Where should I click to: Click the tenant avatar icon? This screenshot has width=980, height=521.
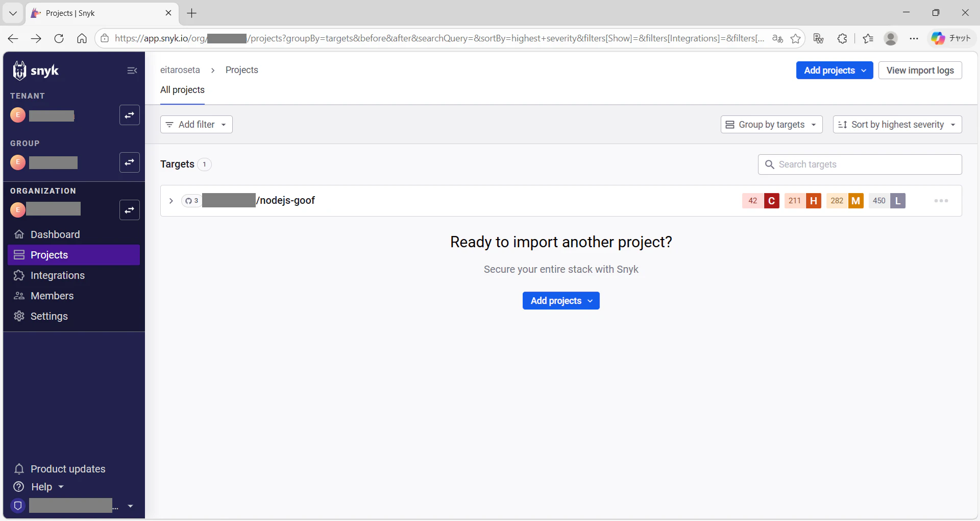[x=18, y=115]
